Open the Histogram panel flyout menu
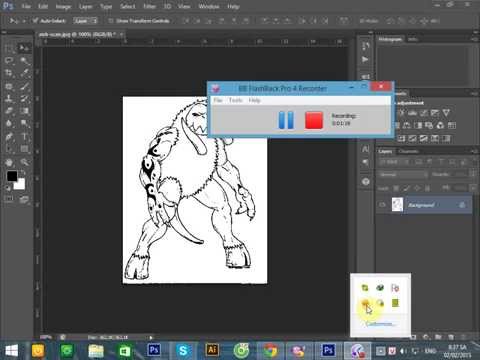480x360 pixels. 474,39
